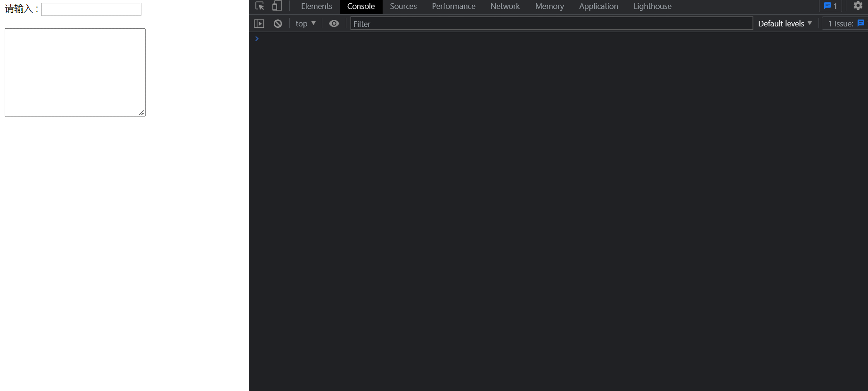Go to the Application tab
The width and height of the screenshot is (868, 391).
click(598, 6)
